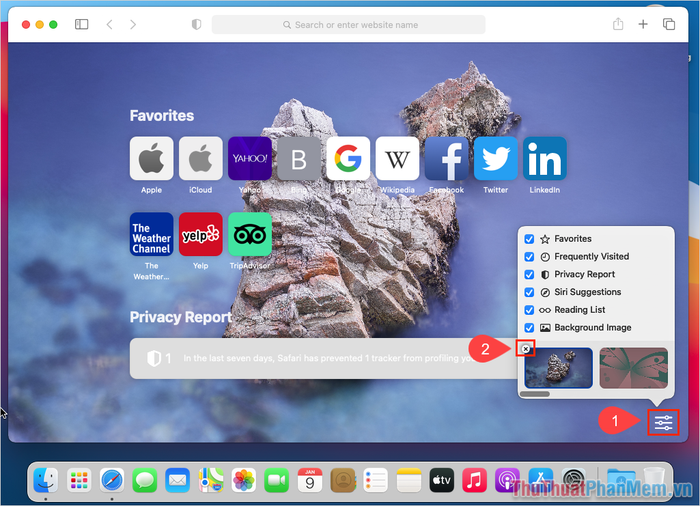Open the Wikipedia favorite
The width and height of the screenshot is (700, 506).
tap(397, 159)
